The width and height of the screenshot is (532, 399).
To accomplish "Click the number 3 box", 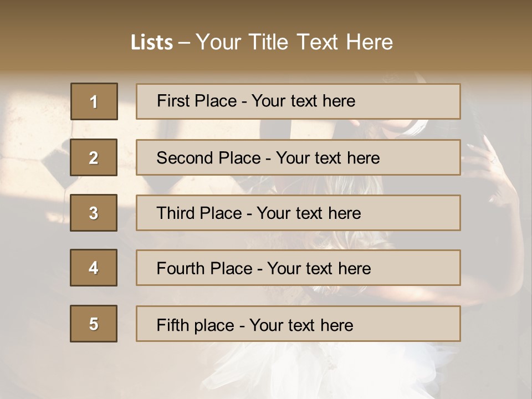I will tap(94, 213).
